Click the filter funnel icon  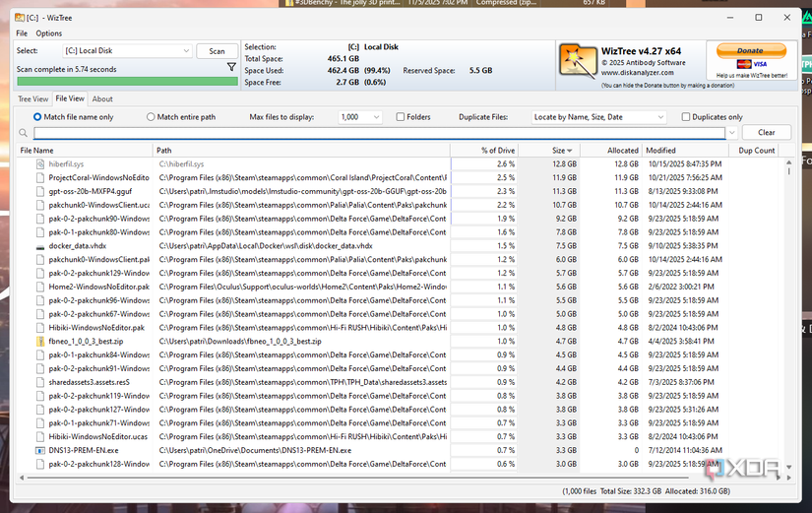tap(231, 67)
